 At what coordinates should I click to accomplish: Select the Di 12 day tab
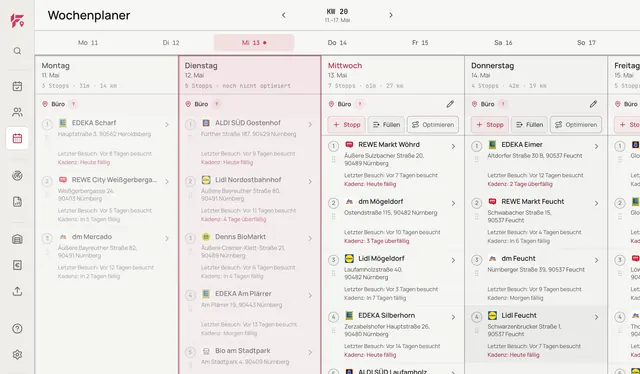tap(171, 42)
